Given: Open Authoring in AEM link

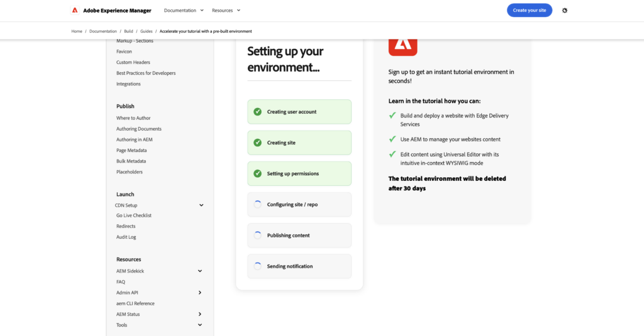Looking at the screenshot, I should click(135, 139).
